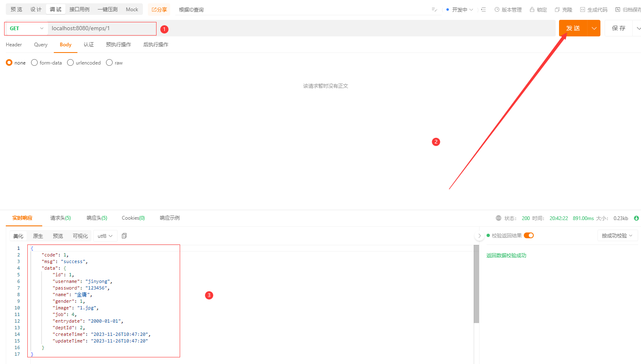Open the 响应头(5) tab
Image resolution: width=641 pixels, height=364 pixels.
coord(97,218)
